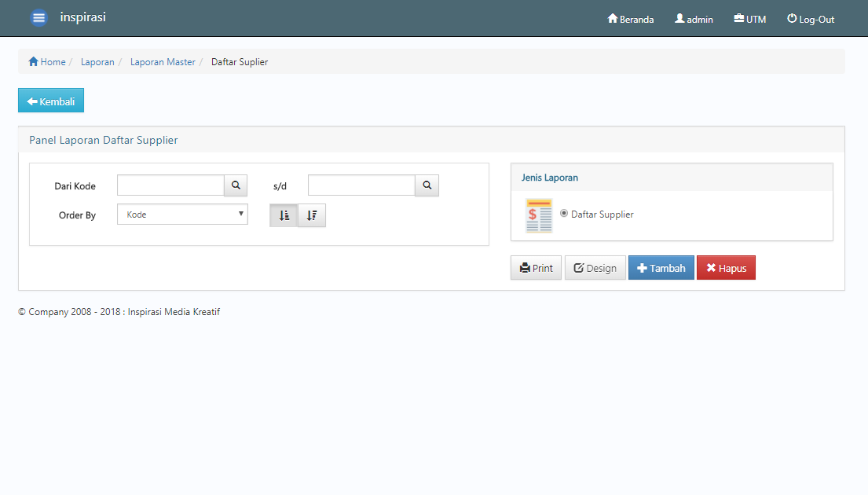
Task: Focus the s/d ending code field
Action: tap(361, 185)
